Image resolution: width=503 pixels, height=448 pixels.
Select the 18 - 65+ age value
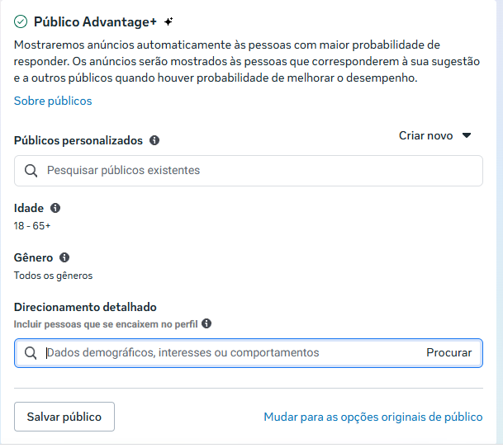tap(33, 225)
